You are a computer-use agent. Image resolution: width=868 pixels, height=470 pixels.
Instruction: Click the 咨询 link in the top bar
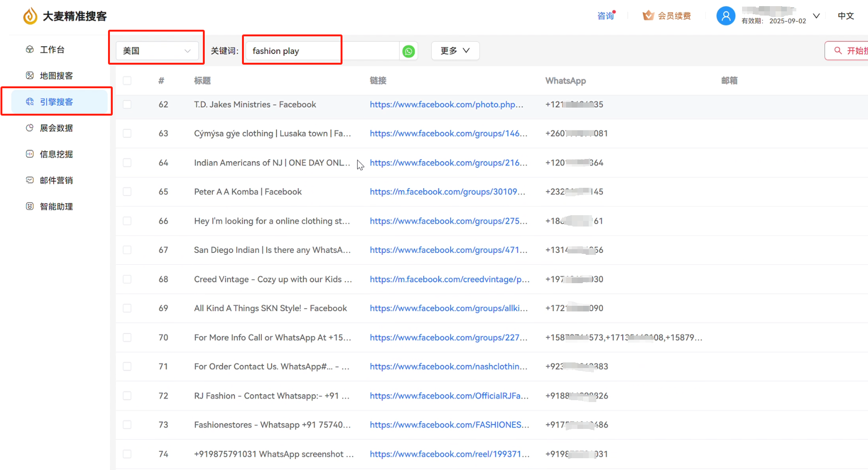tap(606, 16)
